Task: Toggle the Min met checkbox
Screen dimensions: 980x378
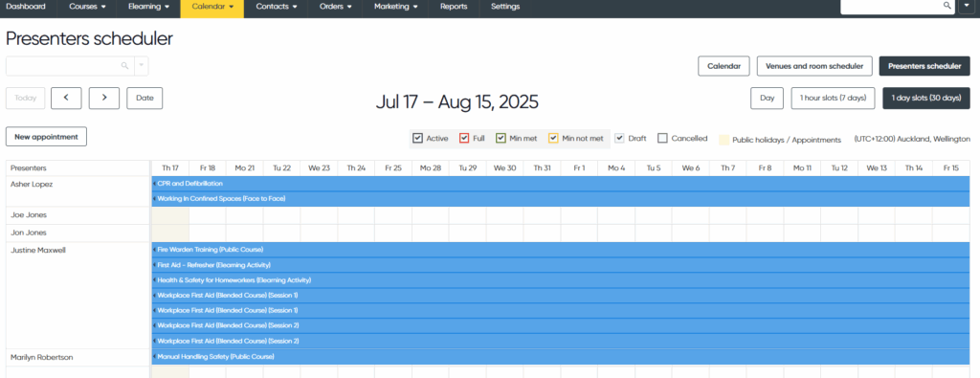Action: coord(501,138)
